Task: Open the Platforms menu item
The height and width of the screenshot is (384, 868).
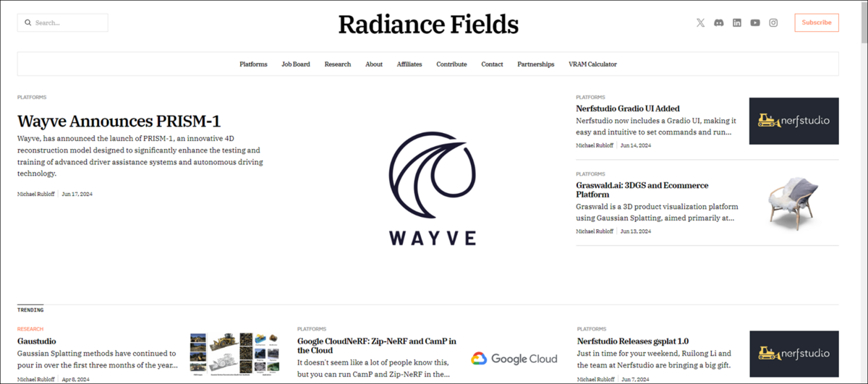Action: pos(253,64)
